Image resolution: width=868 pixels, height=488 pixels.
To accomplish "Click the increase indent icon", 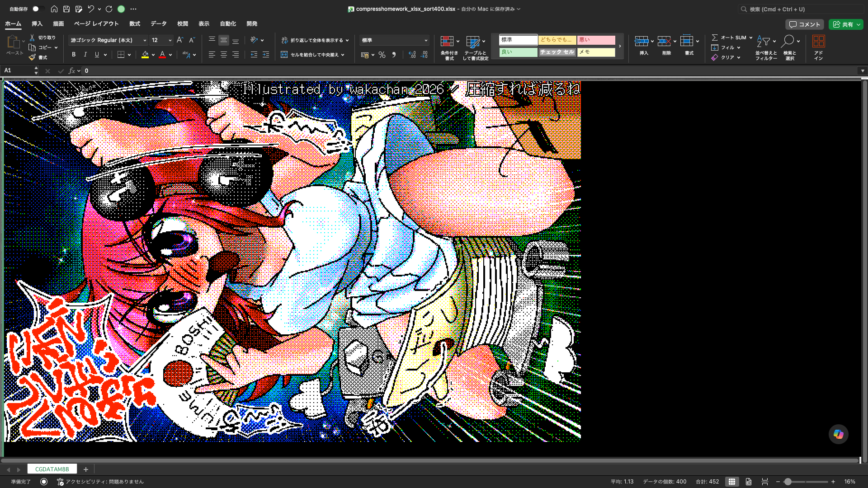I will pyautogui.click(x=266, y=55).
